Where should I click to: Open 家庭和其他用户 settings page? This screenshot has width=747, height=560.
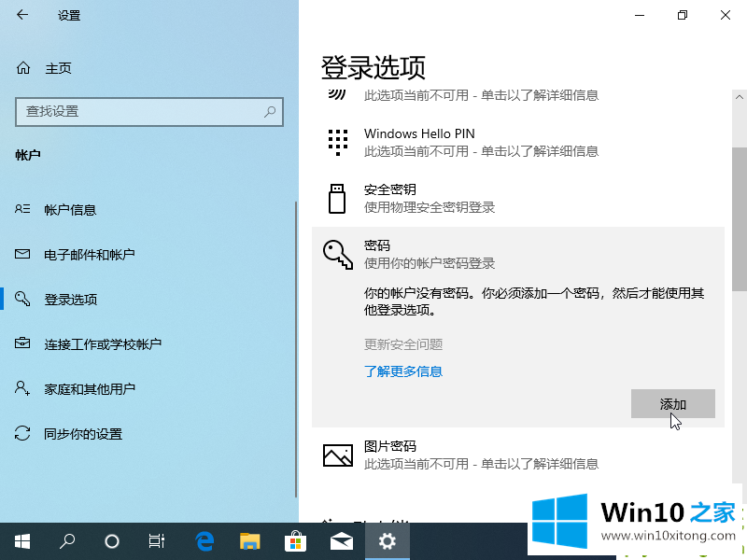pyautogui.click(x=90, y=389)
